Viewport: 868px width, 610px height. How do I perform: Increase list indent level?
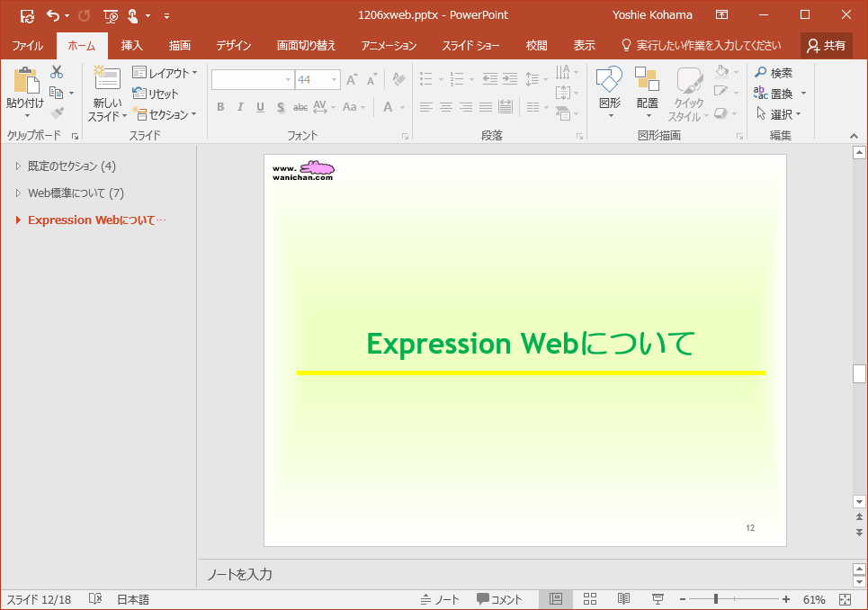[x=510, y=79]
